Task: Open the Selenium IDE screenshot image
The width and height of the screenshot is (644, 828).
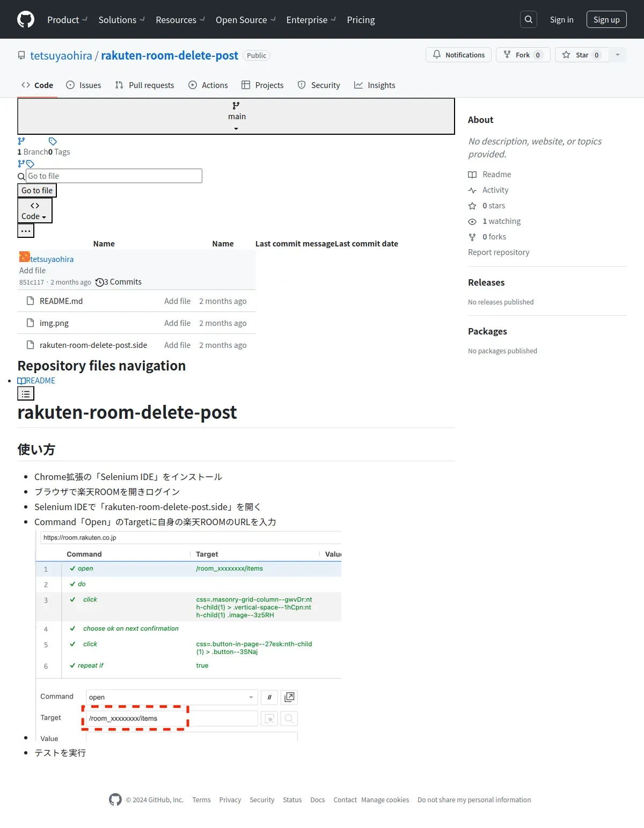Action: point(188,636)
